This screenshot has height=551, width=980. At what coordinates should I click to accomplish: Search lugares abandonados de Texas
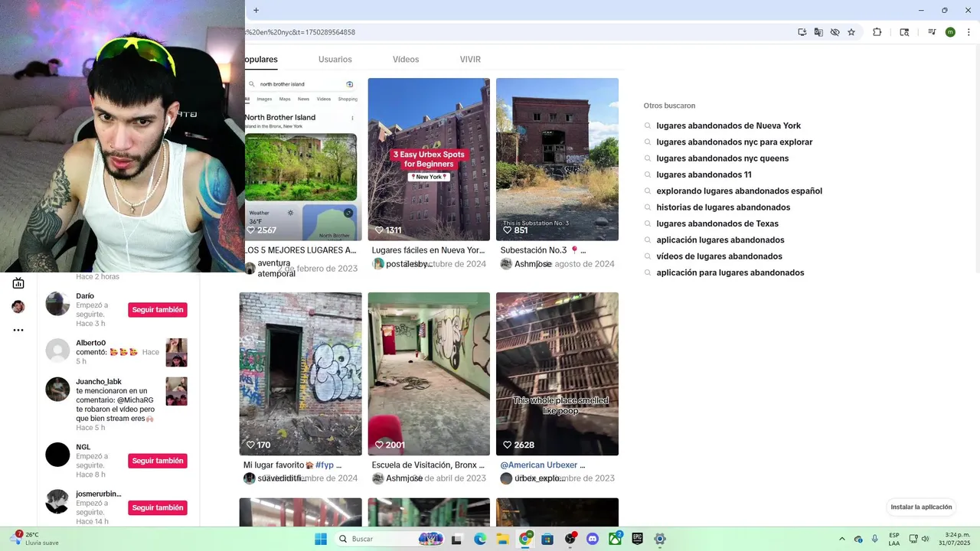[x=717, y=223]
